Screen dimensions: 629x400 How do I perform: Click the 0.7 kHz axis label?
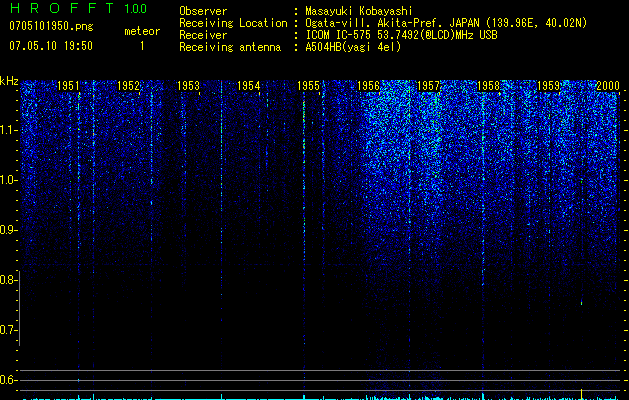pos(8,330)
